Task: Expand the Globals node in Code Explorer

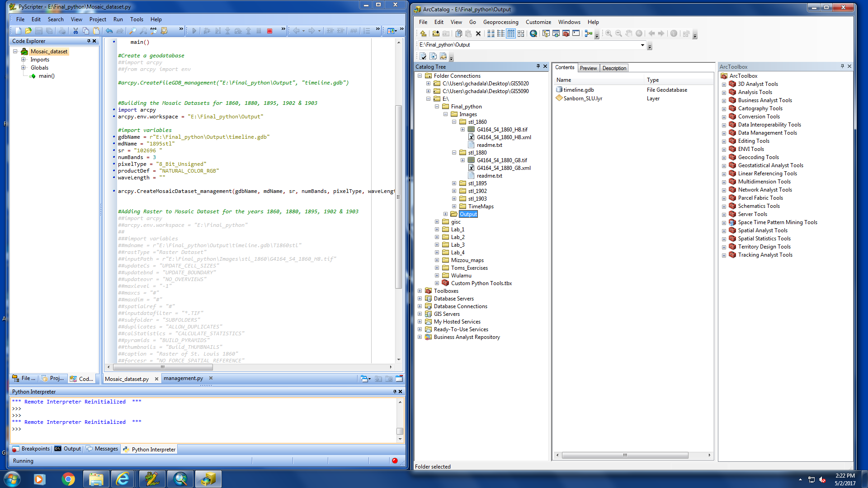Action: click(23, 68)
